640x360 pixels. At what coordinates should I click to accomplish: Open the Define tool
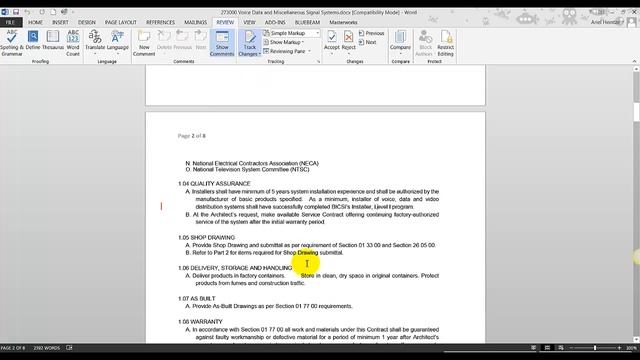(33, 40)
